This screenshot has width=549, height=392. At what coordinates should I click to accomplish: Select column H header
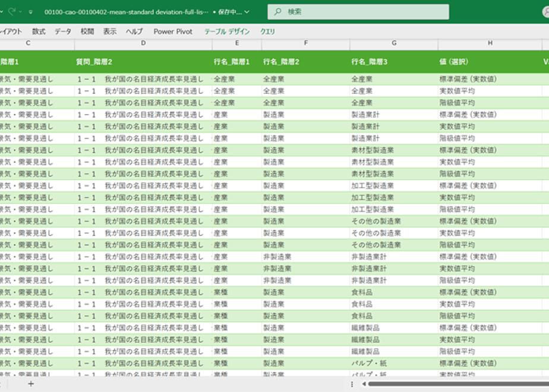490,43
